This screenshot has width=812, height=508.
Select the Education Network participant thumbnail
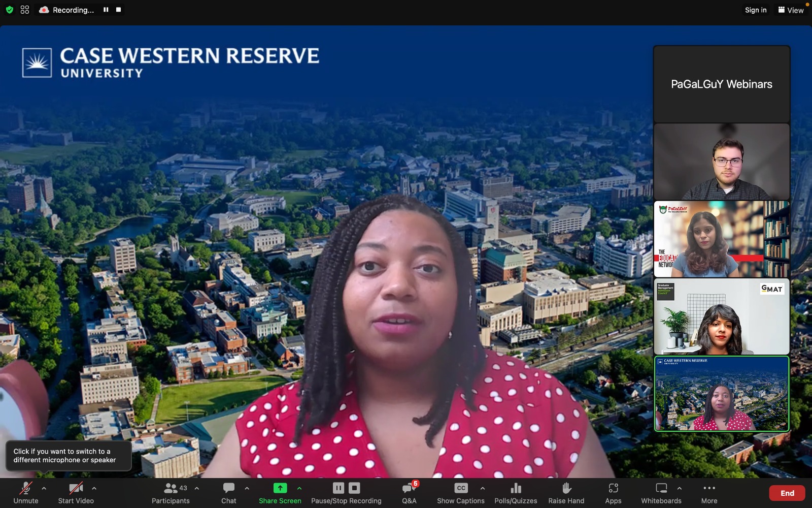pos(722,239)
